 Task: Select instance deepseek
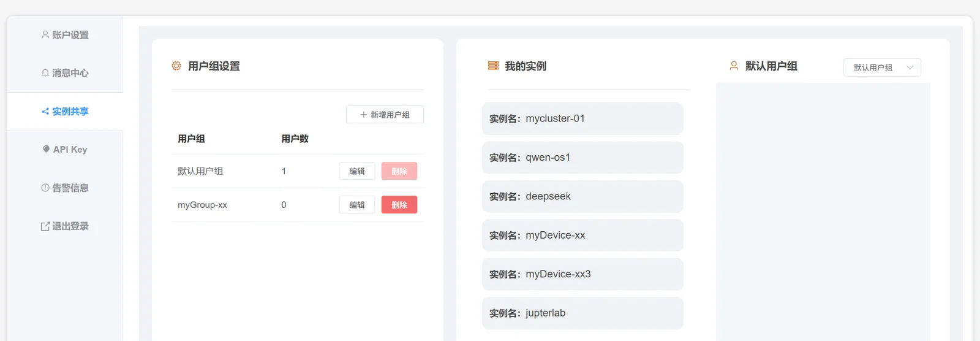click(x=582, y=196)
